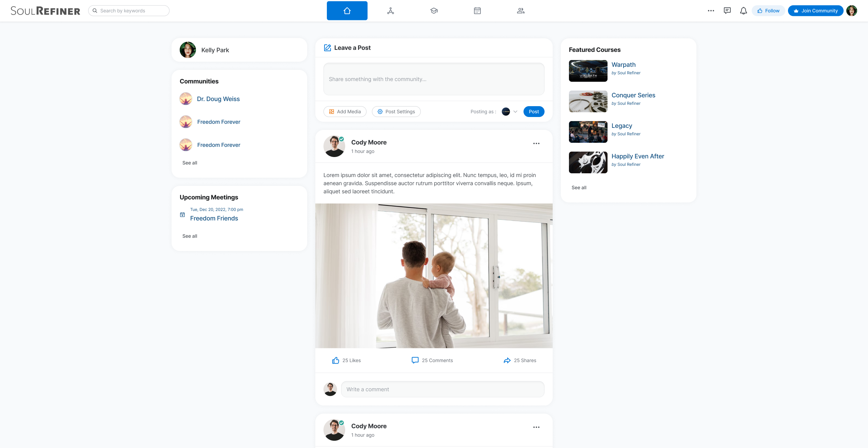Viewport: 868px width, 448px height.
Task: Open the more options ellipsis in header
Action: (711, 11)
